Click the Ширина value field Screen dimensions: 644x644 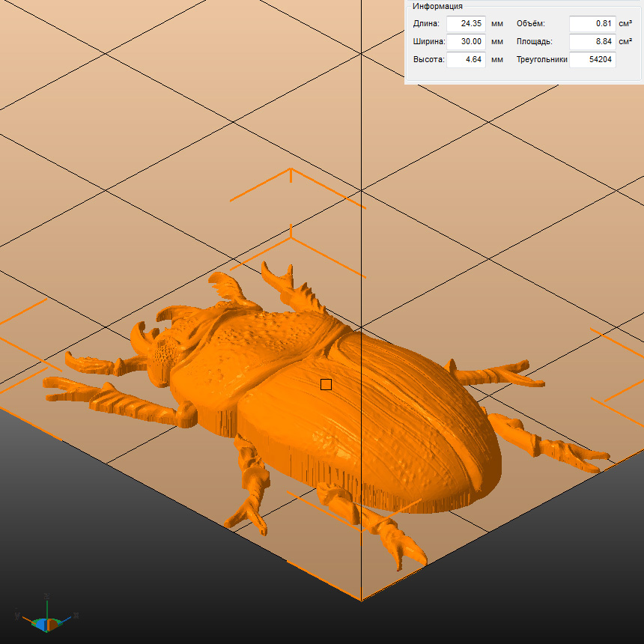coord(466,42)
